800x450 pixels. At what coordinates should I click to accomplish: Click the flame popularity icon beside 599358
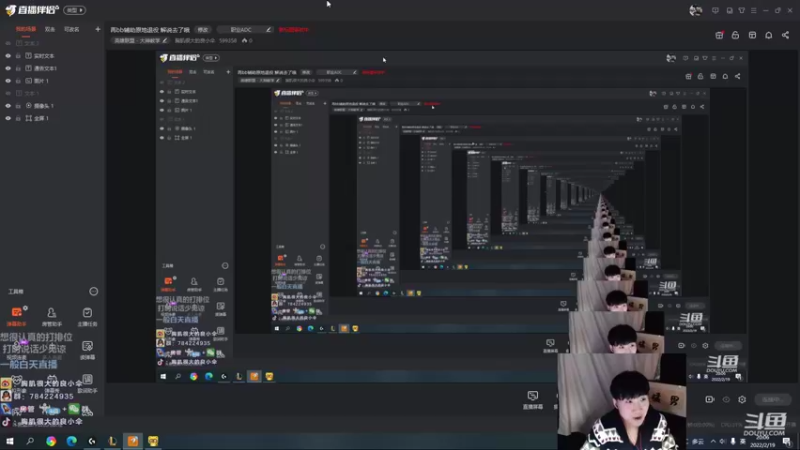244,40
